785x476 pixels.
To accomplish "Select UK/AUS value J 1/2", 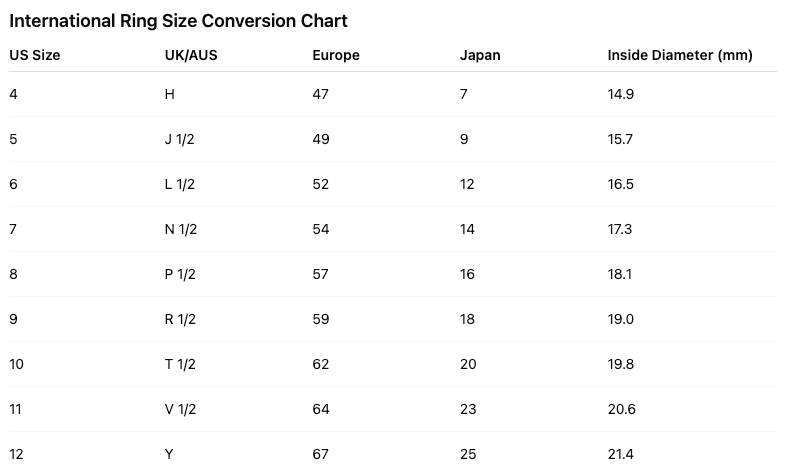I will [181, 139].
